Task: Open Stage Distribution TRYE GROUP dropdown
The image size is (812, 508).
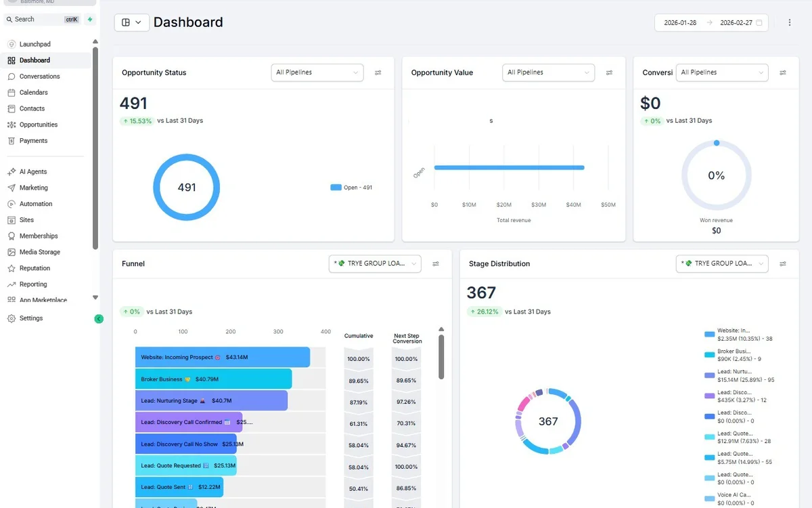Action: [722, 263]
